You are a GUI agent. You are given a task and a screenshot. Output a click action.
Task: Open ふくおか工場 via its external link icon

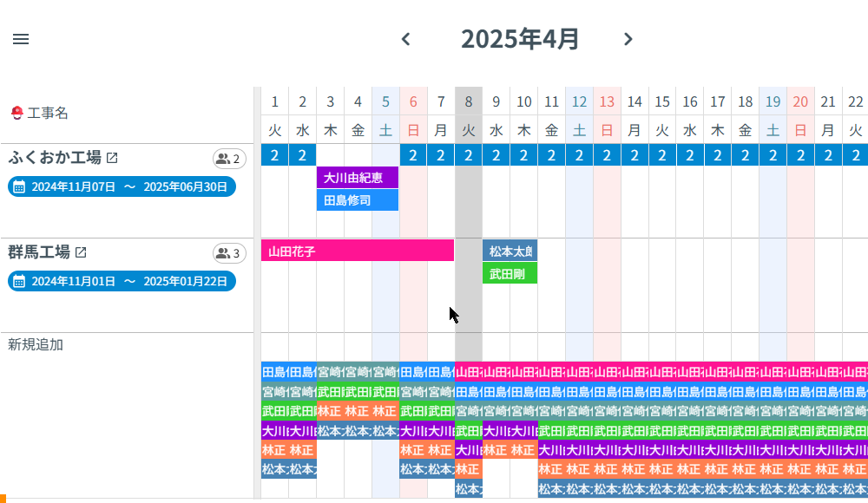[114, 157]
